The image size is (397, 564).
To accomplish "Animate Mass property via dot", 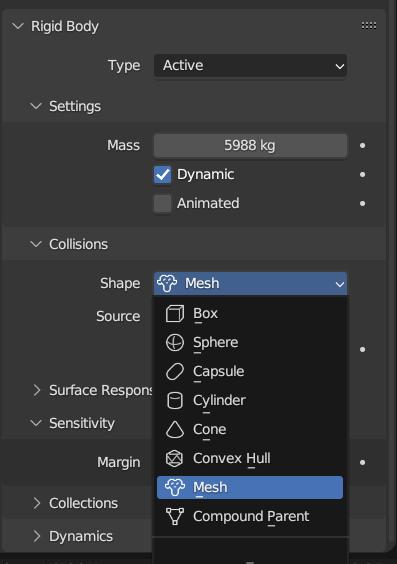I will (x=362, y=145).
